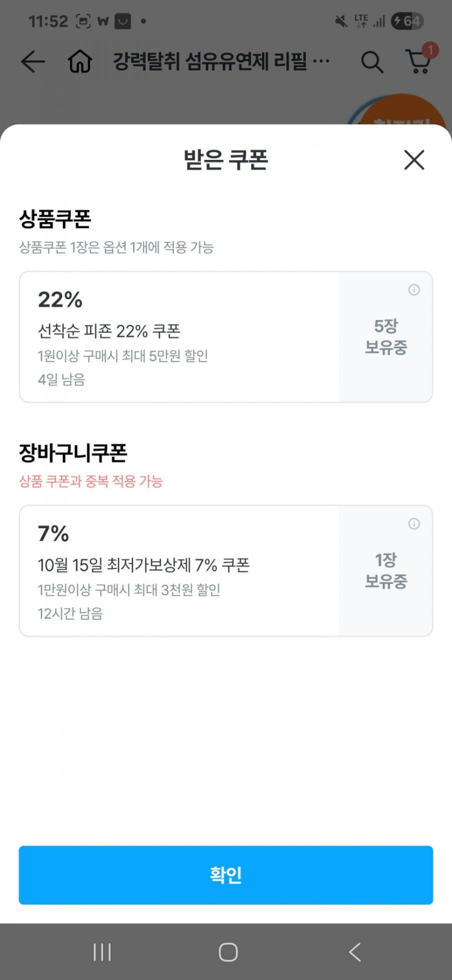Show info for the 7% coupon
Viewport: 452px width, 980px height.
tap(414, 524)
